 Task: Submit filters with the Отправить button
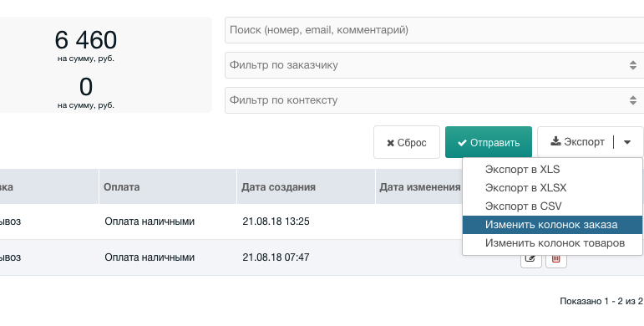coord(489,142)
